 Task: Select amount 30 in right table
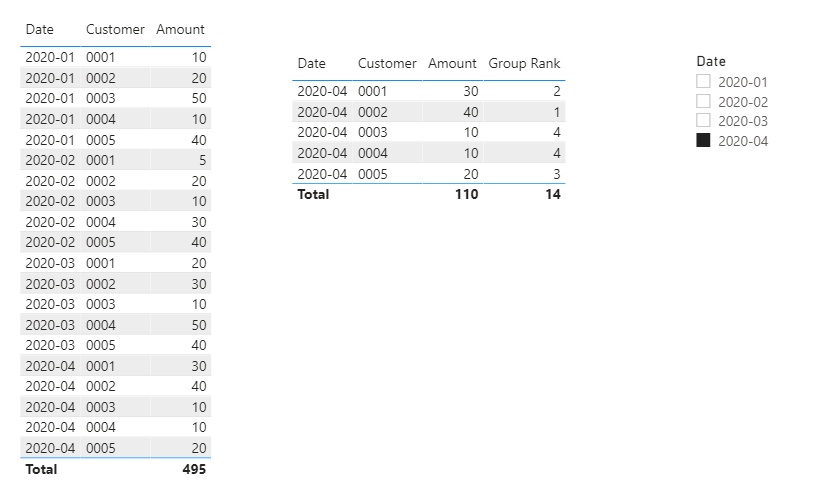pyautogui.click(x=471, y=91)
